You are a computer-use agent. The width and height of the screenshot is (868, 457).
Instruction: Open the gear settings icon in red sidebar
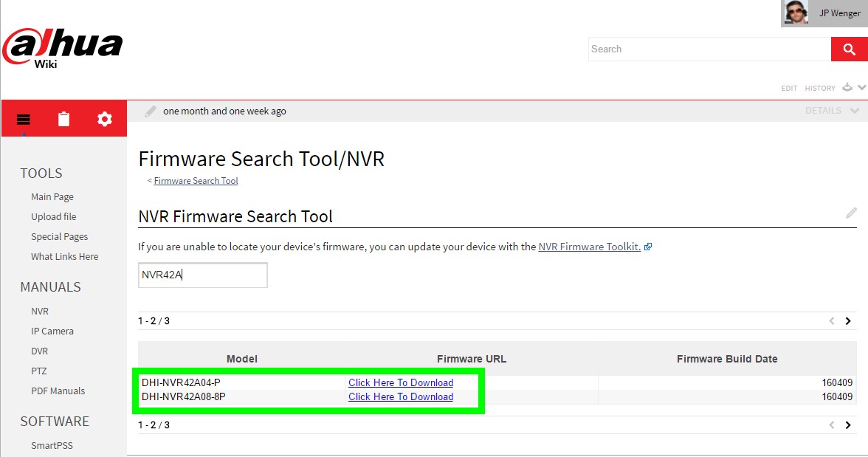[x=105, y=119]
